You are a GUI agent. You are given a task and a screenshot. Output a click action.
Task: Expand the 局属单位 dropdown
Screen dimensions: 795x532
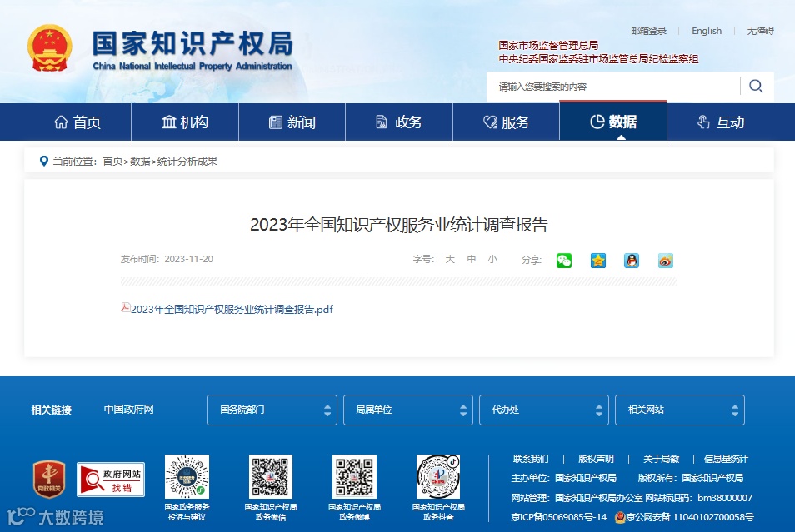408,410
